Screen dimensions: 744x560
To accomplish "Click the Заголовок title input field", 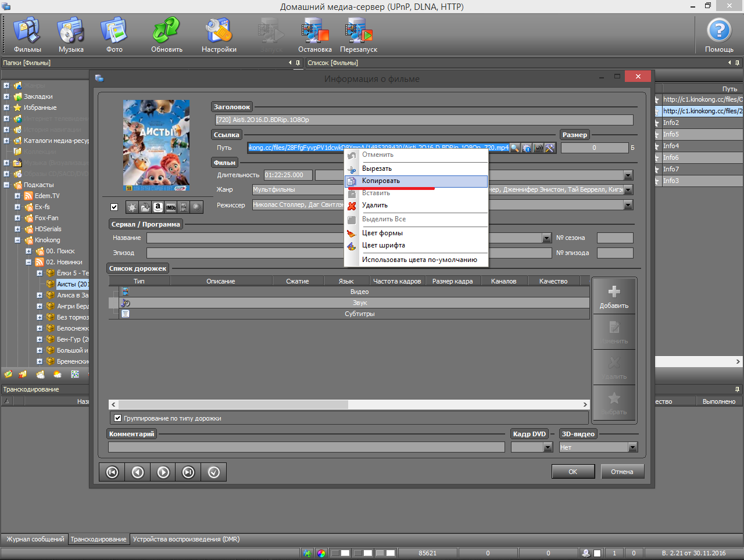I will (x=424, y=120).
